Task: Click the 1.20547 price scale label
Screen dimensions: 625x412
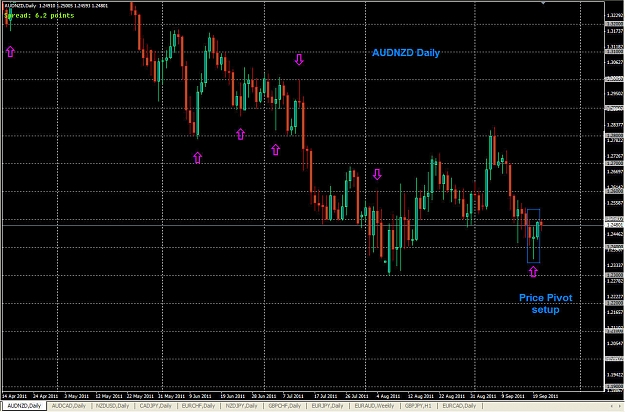Action: click(x=615, y=343)
